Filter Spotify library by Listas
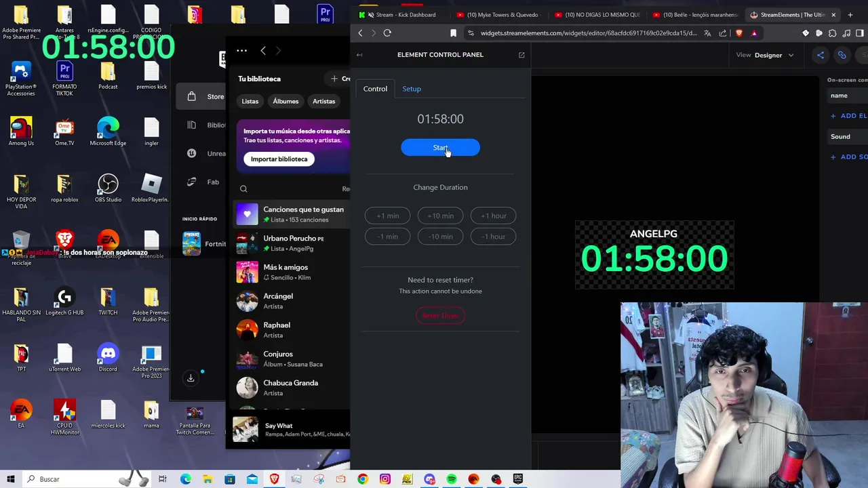Screen dimensions: 868x488 250,102
